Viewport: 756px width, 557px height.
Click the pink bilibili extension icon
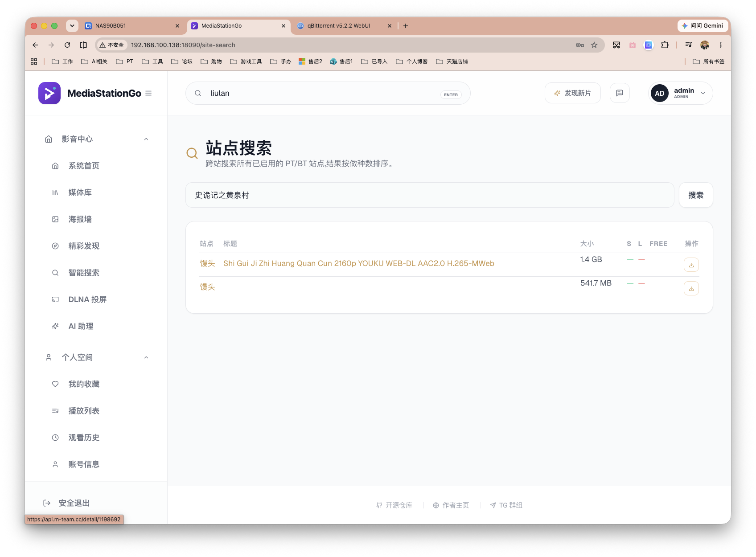pos(633,45)
